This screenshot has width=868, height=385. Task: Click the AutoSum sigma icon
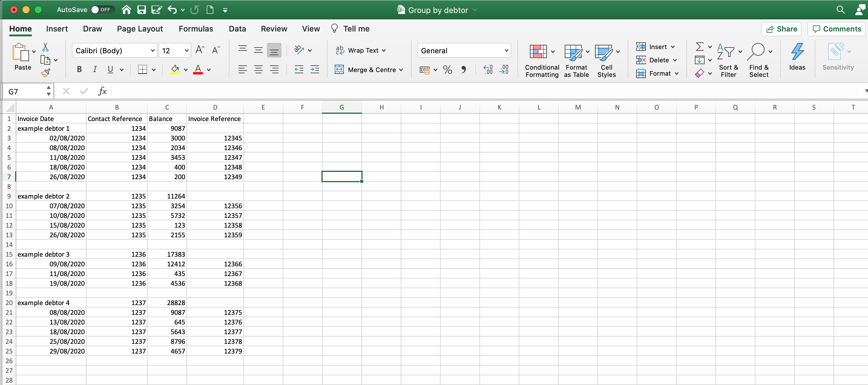pos(699,47)
